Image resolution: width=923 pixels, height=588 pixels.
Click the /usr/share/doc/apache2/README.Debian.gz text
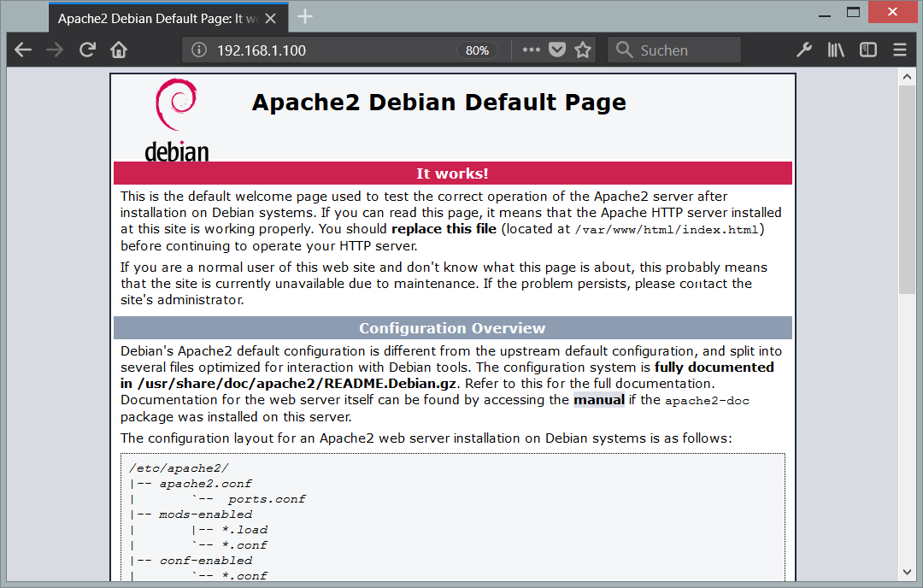[x=297, y=384]
